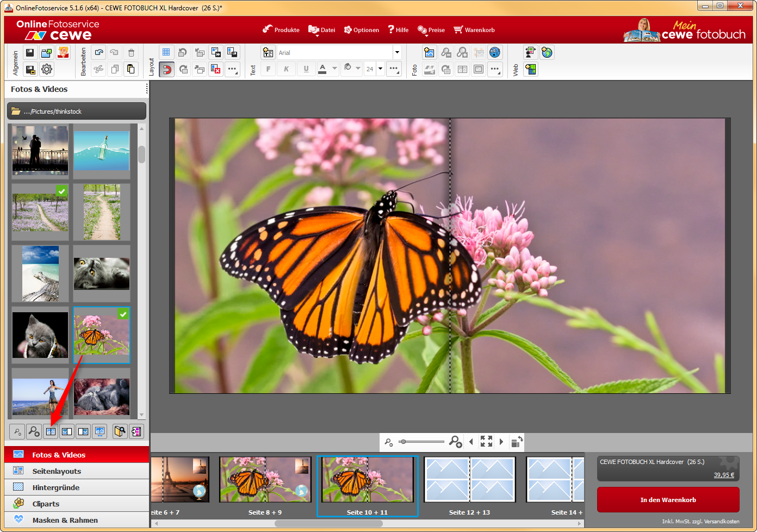Click the add photo icon in Foto toolbar

tap(430, 53)
